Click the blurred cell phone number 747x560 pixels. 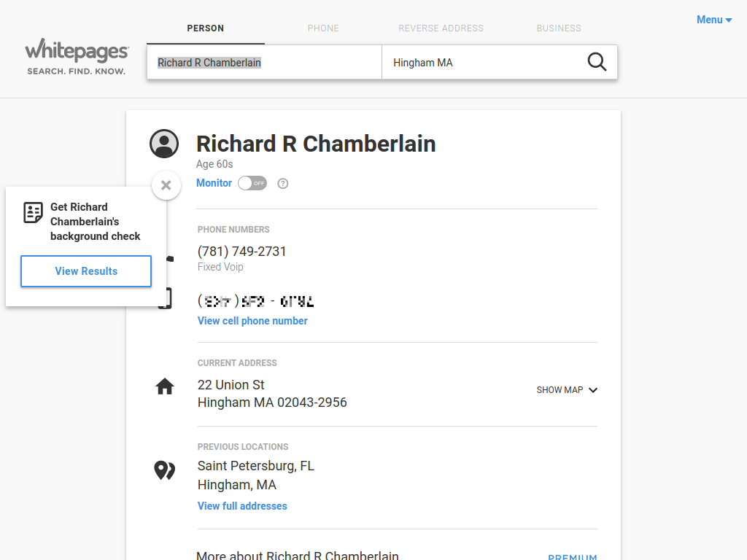point(256,301)
